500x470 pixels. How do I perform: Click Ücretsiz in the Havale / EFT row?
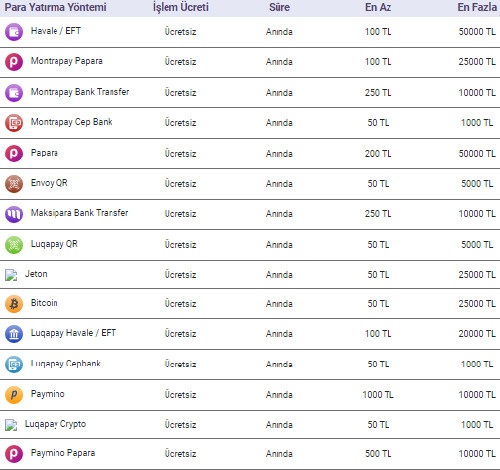[180, 32]
